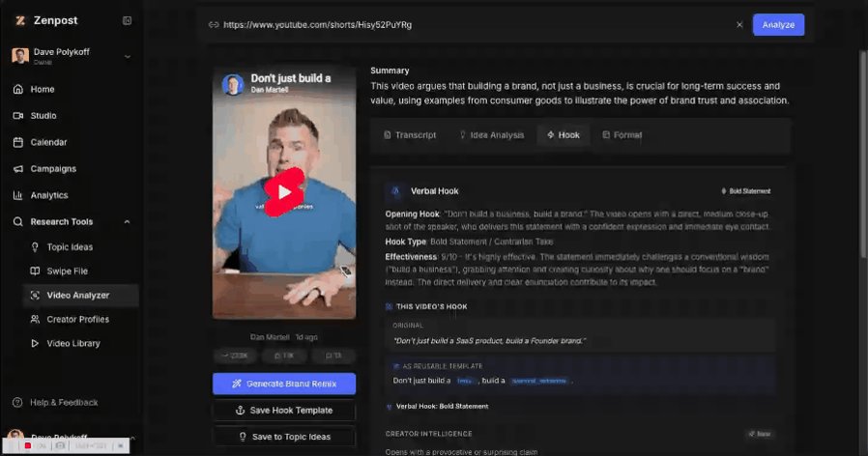The image size is (868, 456).
Task: Click the comments count stat pill
Action: (x=333, y=356)
